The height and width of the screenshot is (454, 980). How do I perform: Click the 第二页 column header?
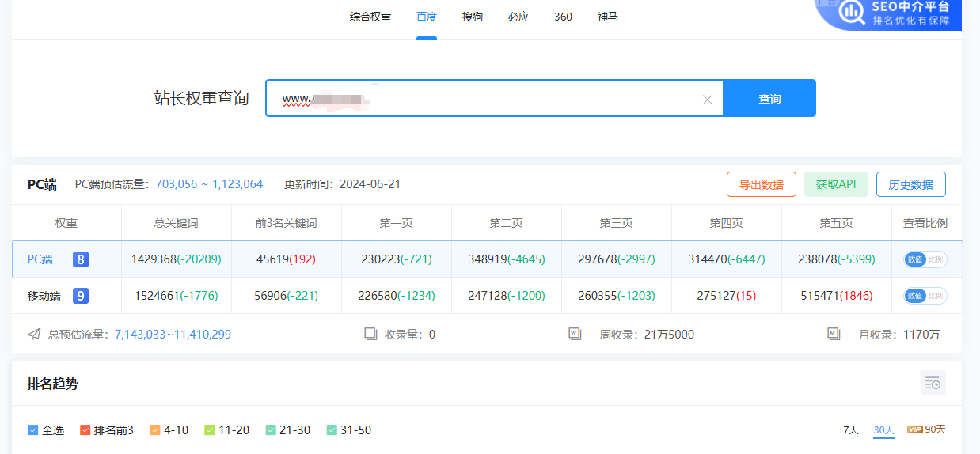coord(506,223)
